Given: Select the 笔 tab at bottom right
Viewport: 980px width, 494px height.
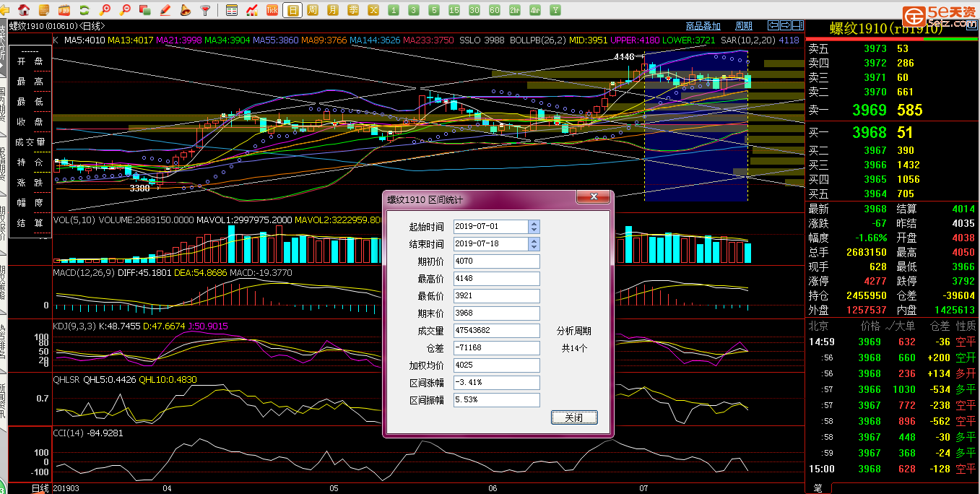Looking at the screenshot, I should point(818,488).
